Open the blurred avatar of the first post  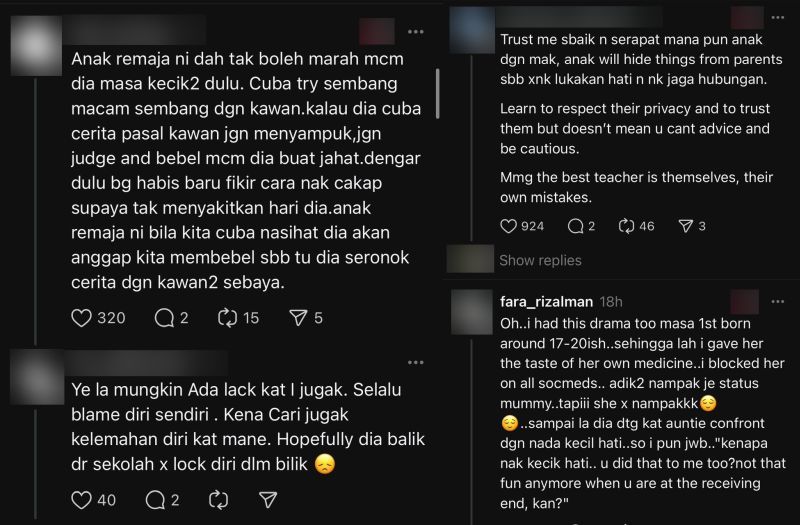pyautogui.click(x=36, y=46)
